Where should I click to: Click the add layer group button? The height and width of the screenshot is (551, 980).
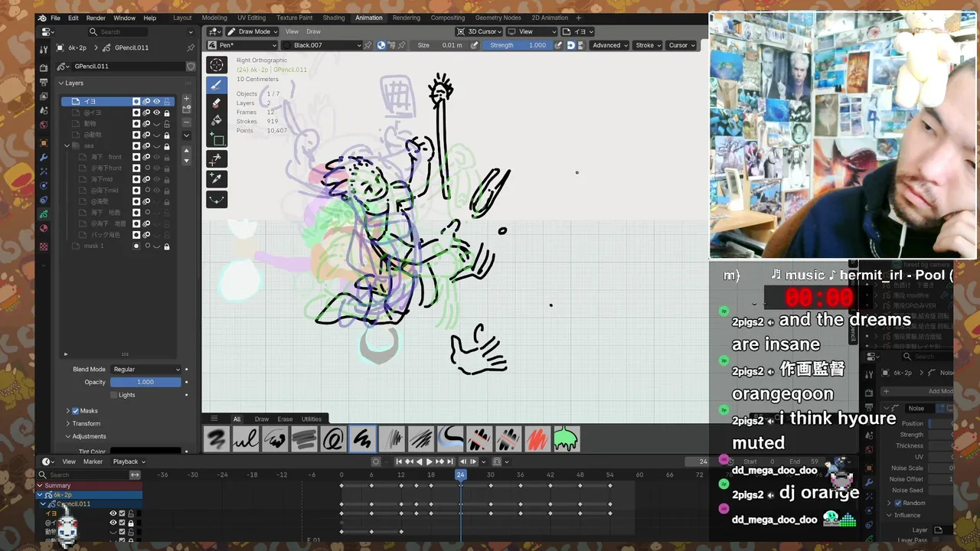click(x=186, y=109)
